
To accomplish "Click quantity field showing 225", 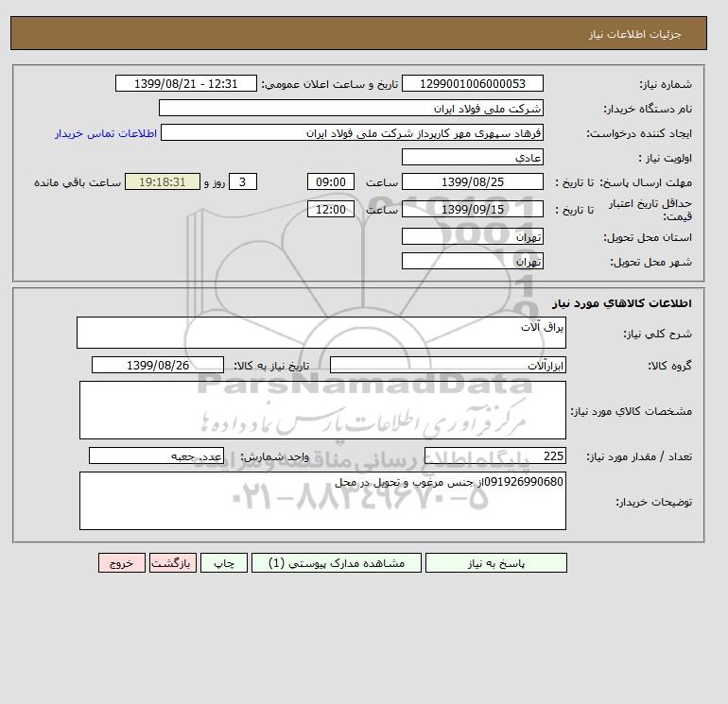I will pos(494,456).
